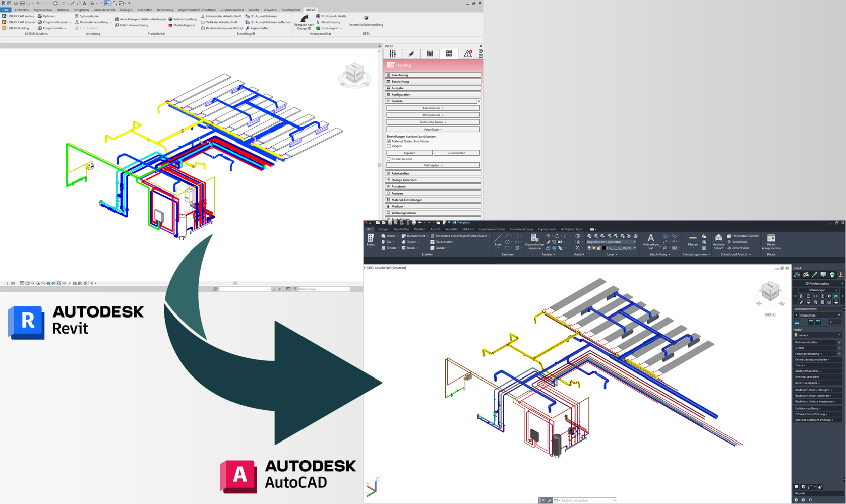Viewport: 846px width, 504px height.
Task: Click the Übergabe nach Design 3D icon
Action: (304, 19)
